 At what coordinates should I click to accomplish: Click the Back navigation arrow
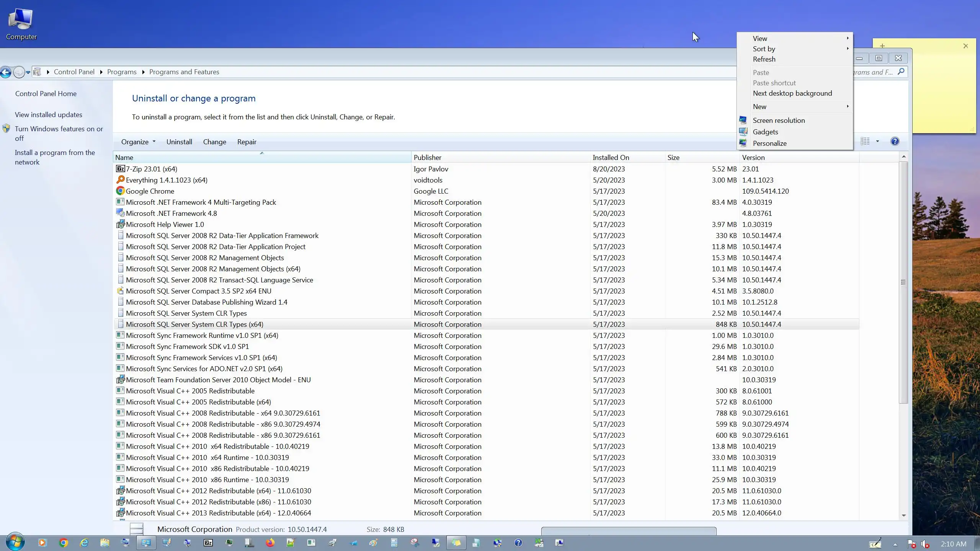tap(6, 72)
